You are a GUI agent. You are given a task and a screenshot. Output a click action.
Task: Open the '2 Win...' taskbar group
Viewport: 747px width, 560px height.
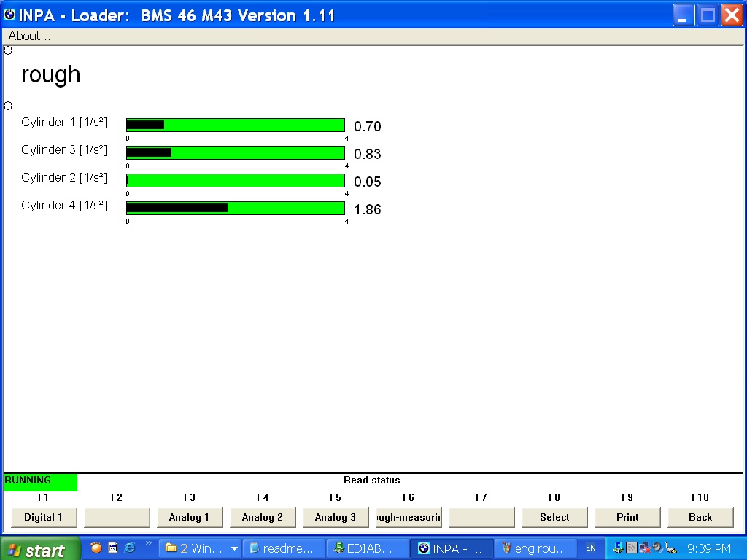click(x=200, y=548)
